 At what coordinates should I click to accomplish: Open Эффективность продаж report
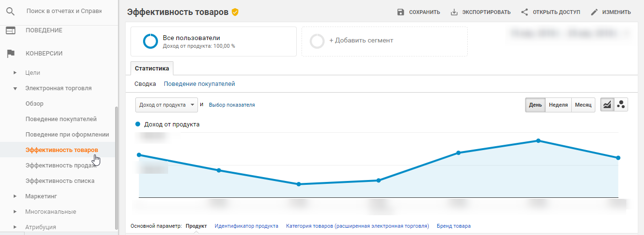coord(61,166)
